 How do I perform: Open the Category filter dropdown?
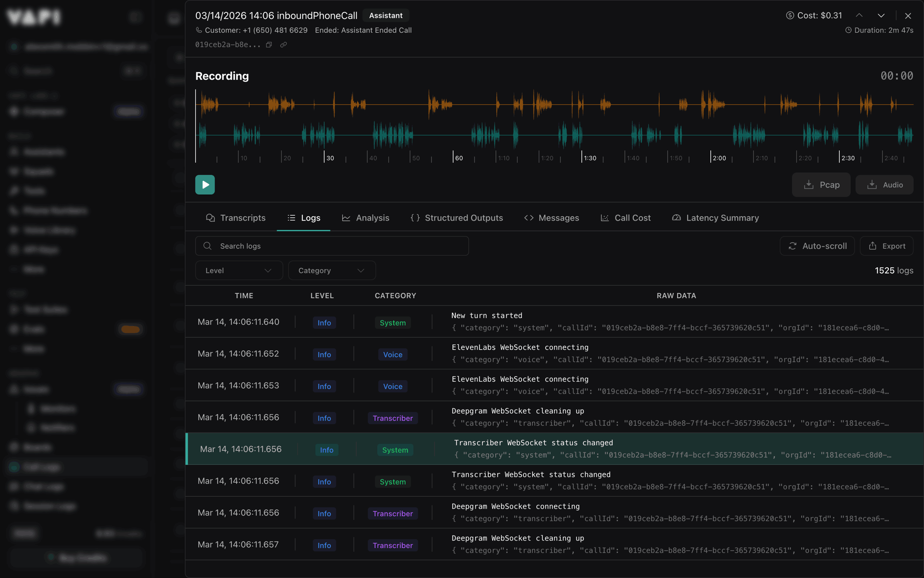332,270
